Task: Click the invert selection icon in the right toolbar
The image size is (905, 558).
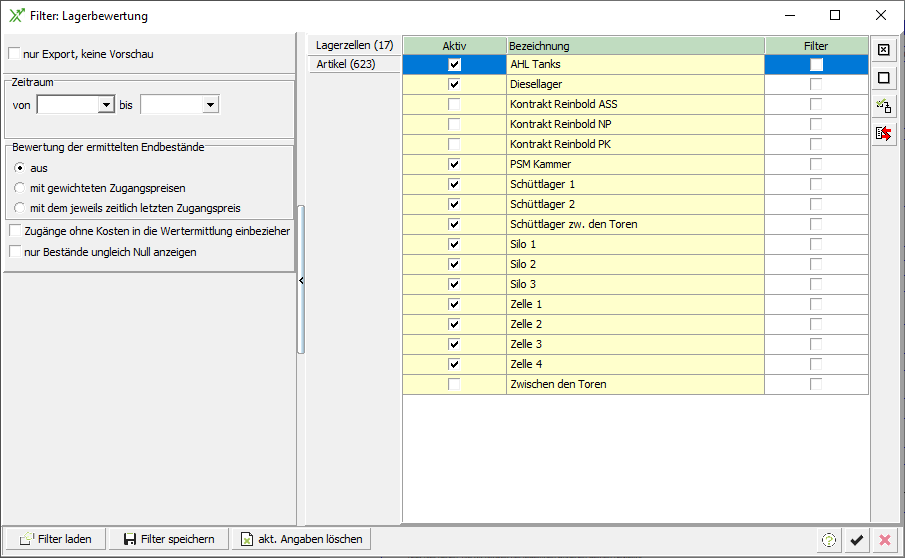Action: 883,106
